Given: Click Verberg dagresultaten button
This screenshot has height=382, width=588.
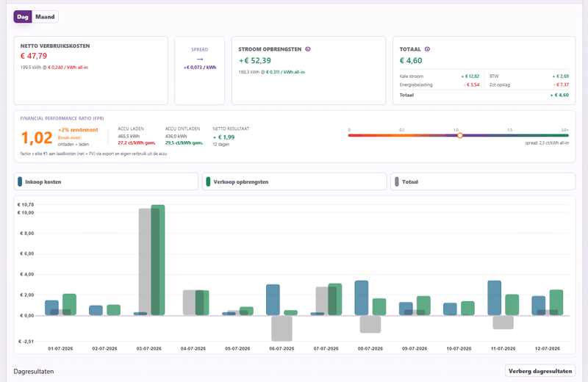Looking at the screenshot, I should pos(540,371).
